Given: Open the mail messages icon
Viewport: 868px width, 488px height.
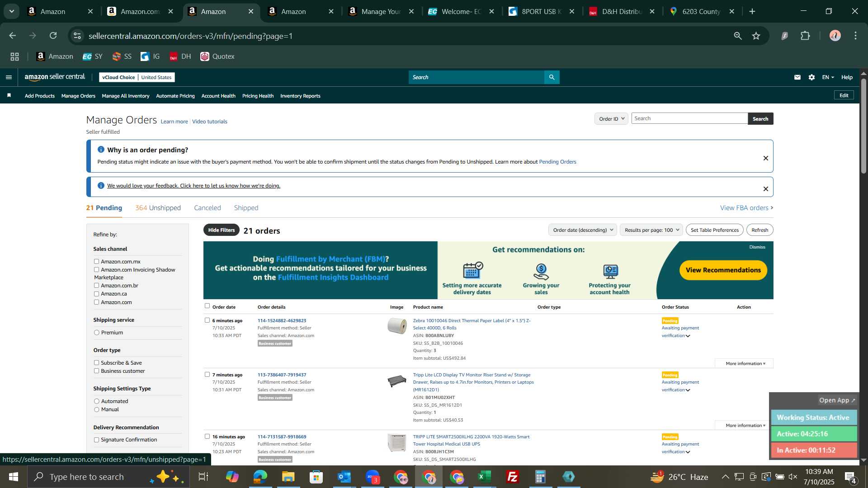Looking at the screenshot, I should [x=797, y=77].
